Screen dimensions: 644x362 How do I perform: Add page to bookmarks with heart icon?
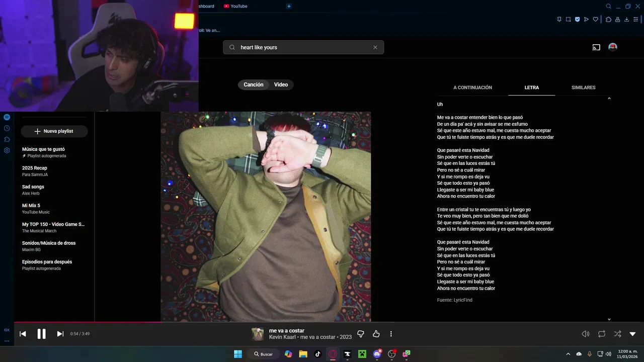(596, 20)
